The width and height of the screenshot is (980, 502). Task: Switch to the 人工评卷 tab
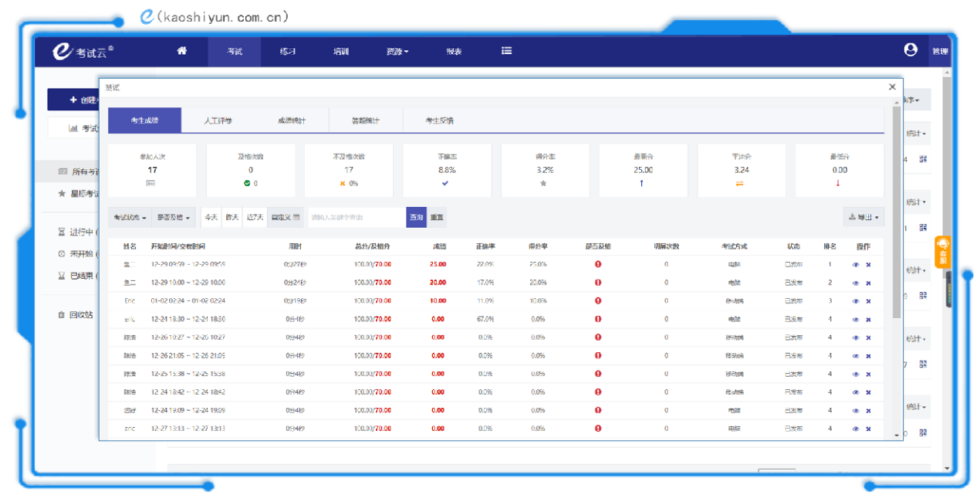click(218, 120)
